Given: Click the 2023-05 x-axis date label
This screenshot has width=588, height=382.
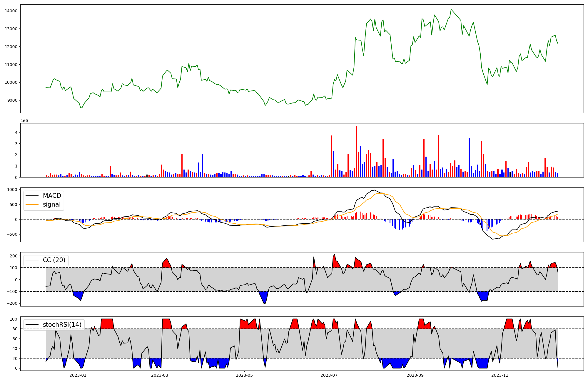Looking at the screenshot, I should [244, 375].
